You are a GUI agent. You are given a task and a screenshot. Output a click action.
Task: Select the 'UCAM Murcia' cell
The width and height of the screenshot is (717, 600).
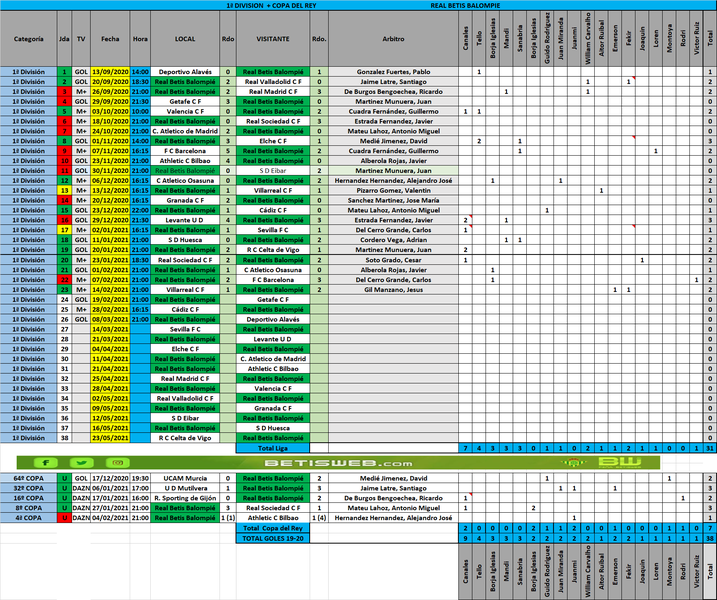[185, 478]
